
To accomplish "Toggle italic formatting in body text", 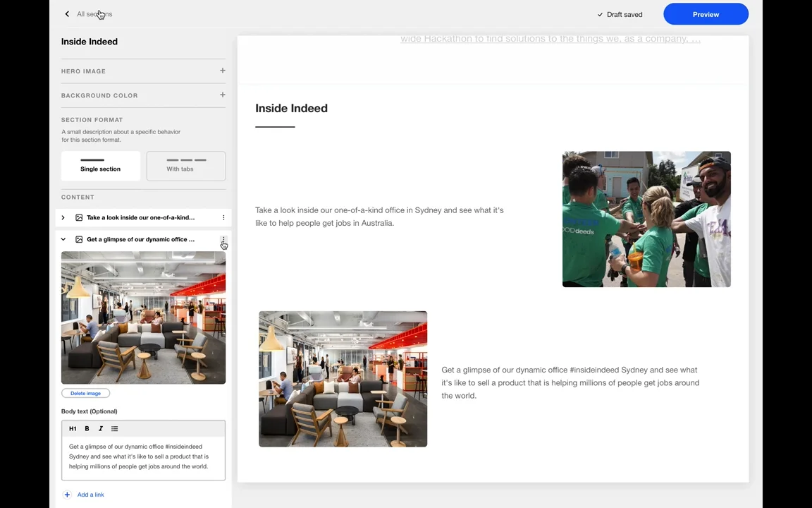I will pyautogui.click(x=101, y=429).
